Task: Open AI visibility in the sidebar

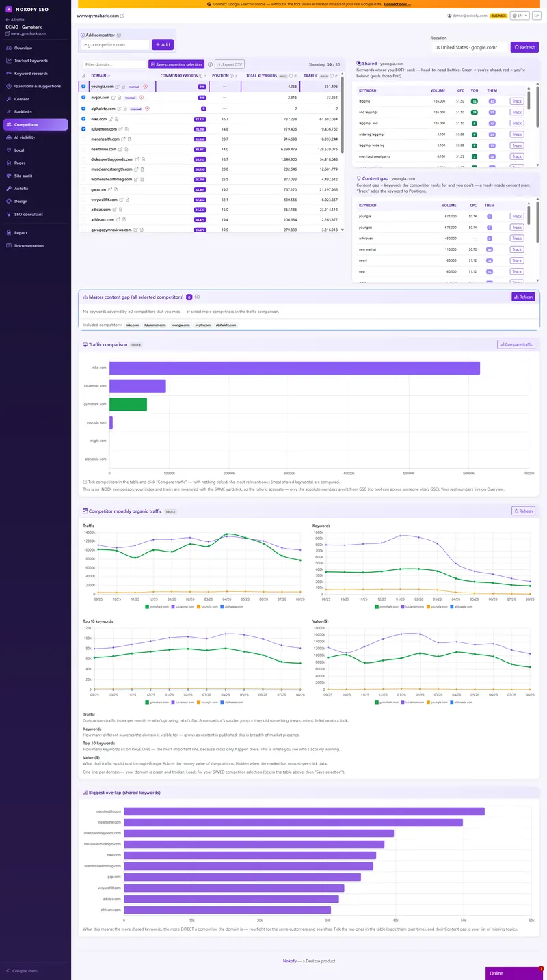Action: 25,137
